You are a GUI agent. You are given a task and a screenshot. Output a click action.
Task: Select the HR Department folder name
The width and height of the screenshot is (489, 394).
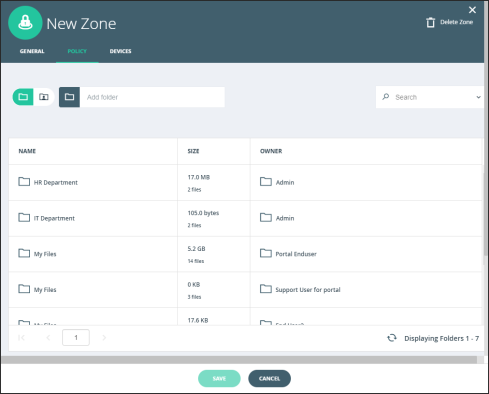(56, 183)
